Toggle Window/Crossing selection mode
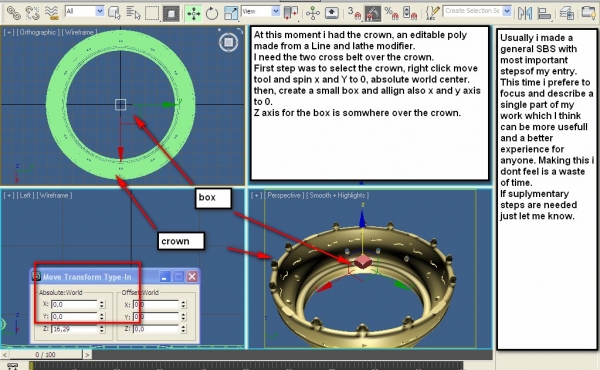This screenshot has width=600, height=370. pos(171,14)
